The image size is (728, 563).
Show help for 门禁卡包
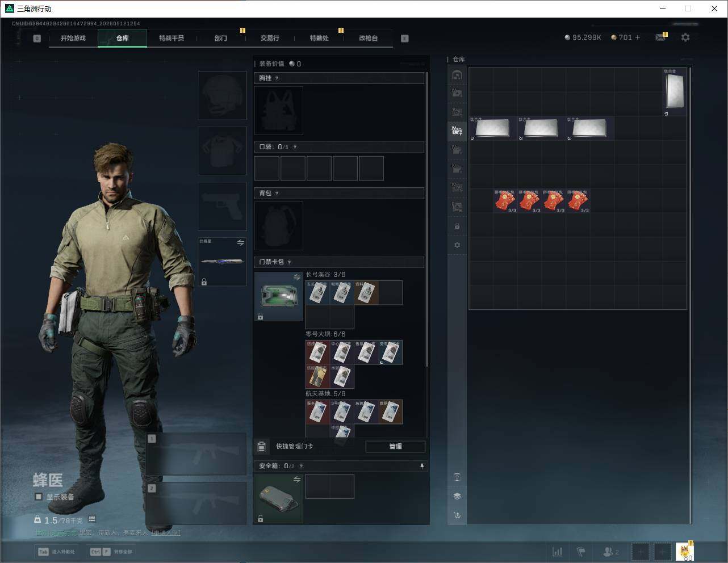point(289,262)
